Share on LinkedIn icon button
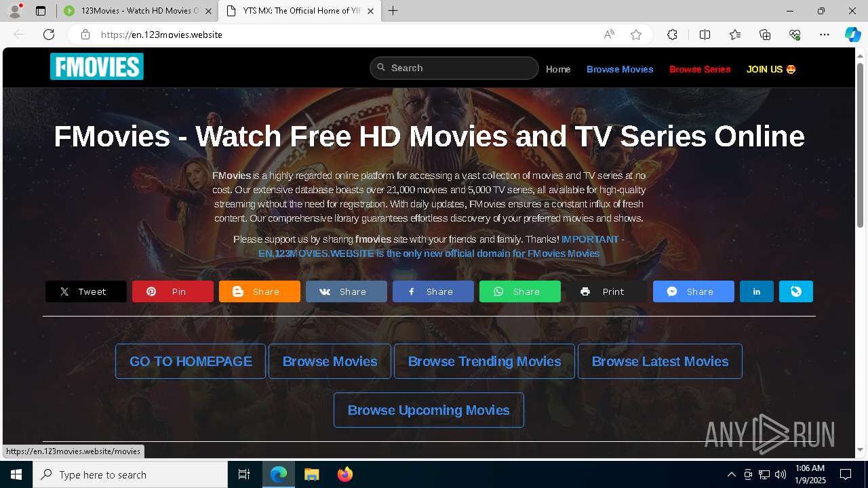 coord(757,291)
